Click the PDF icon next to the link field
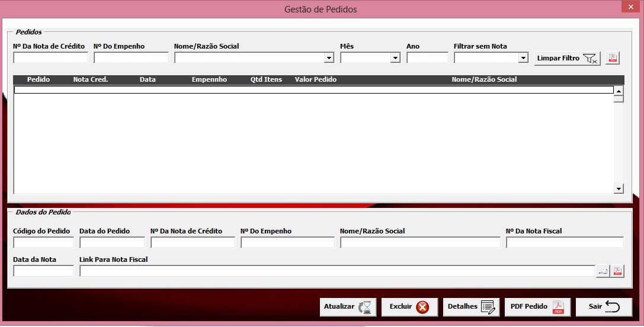Screen dimensions: 644x327 coord(617,271)
